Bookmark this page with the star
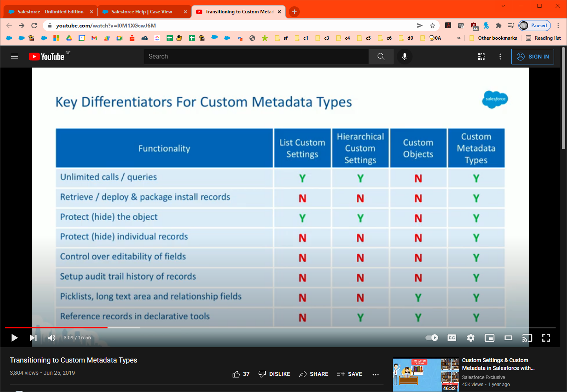567x392 pixels. click(x=433, y=26)
